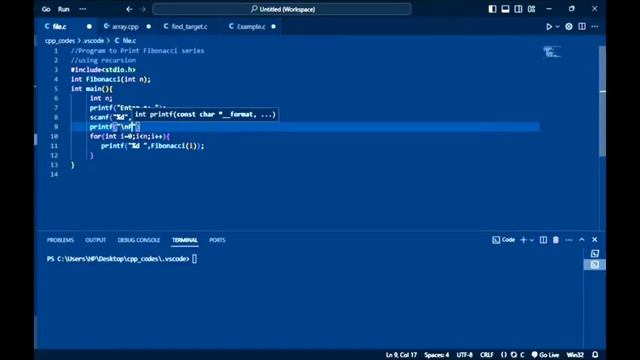Open notifications with the bell icon
Viewport: 640px width, 360px height.
point(595,355)
